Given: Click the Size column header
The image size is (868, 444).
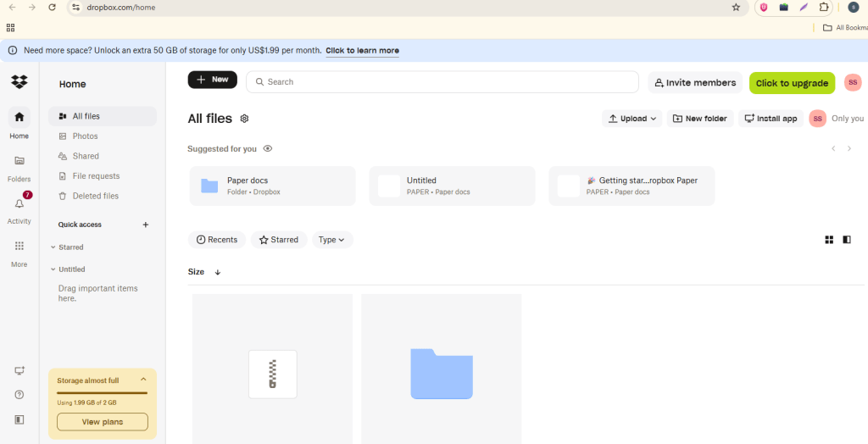Looking at the screenshot, I should tap(196, 272).
